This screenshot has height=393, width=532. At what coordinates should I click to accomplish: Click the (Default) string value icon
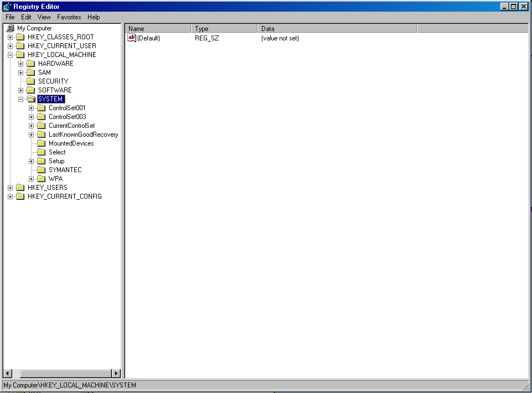click(132, 38)
